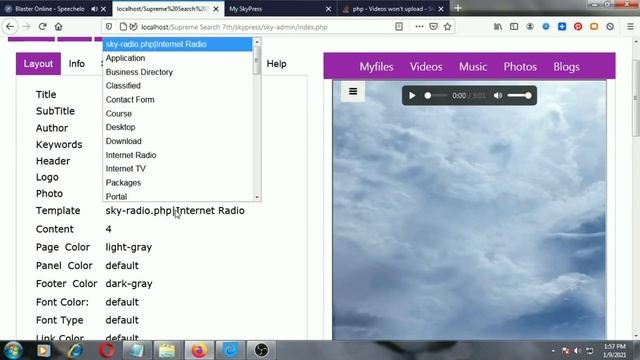Open new browser tab plus button
Viewport: 640px width, 360px height.
coord(458,8)
